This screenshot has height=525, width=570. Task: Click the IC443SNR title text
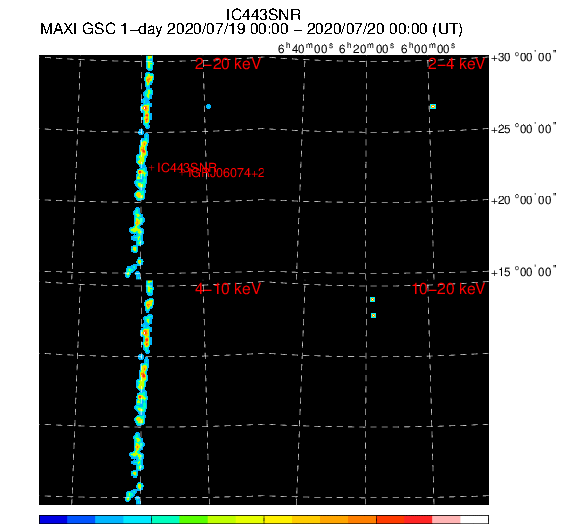(263, 15)
